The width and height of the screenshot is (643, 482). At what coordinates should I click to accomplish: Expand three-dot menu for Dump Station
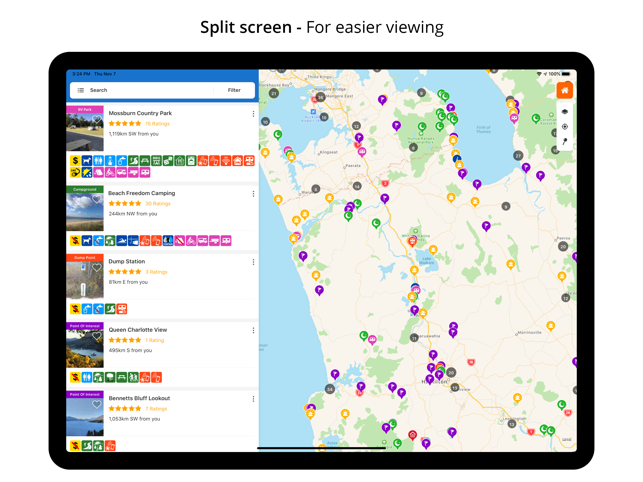point(253,262)
